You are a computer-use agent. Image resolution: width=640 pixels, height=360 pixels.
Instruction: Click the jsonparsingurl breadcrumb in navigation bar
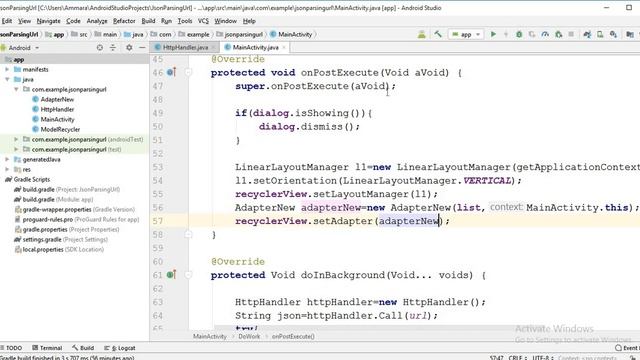click(x=239, y=35)
